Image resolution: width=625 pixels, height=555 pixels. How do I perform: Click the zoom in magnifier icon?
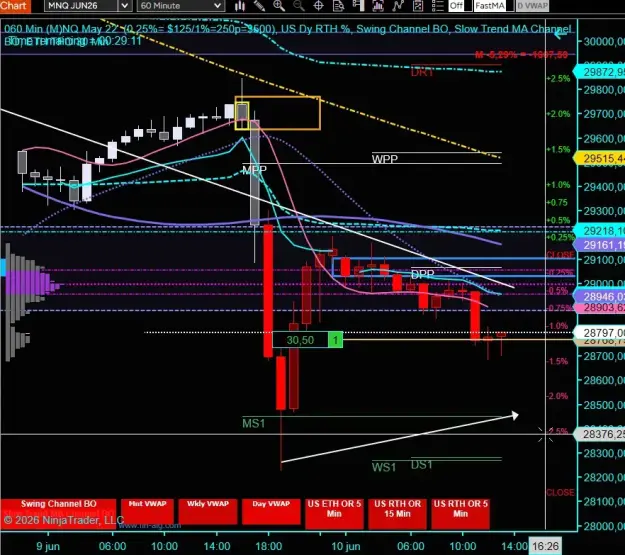[x=279, y=6]
